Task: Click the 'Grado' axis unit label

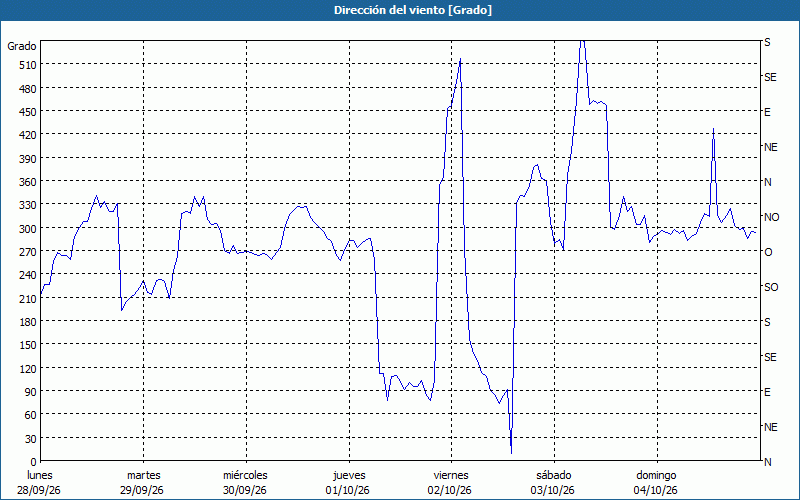Action: click(22, 46)
